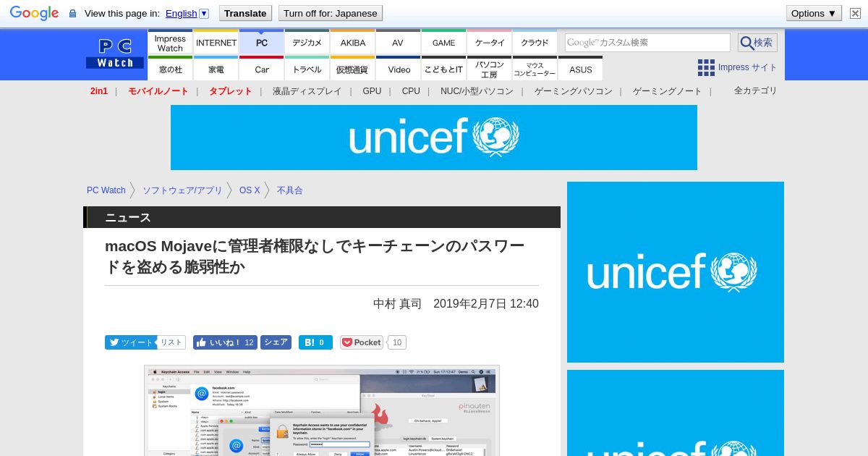The height and width of the screenshot is (456, 868).
Task: Click the author name 中村 真司
Action: pos(397,303)
